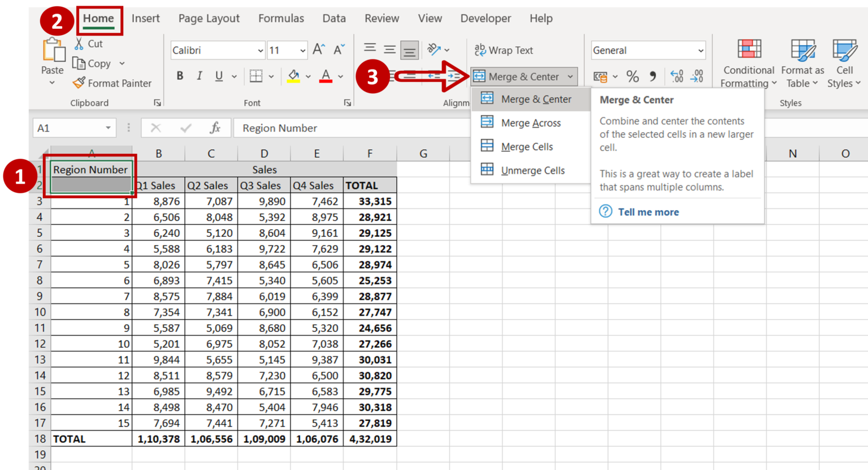Apply Percent Style formatting
Image resolution: width=868 pixels, height=470 pixels.
(632, 76)
